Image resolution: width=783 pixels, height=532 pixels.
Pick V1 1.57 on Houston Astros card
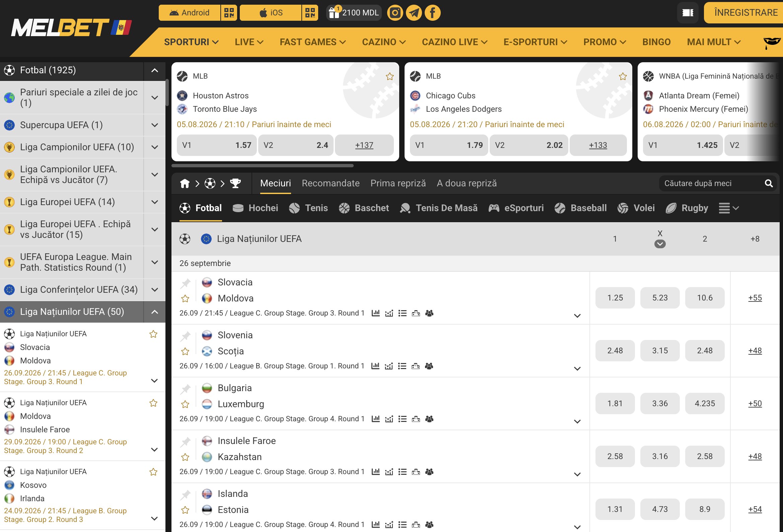[x=217, y=146]
